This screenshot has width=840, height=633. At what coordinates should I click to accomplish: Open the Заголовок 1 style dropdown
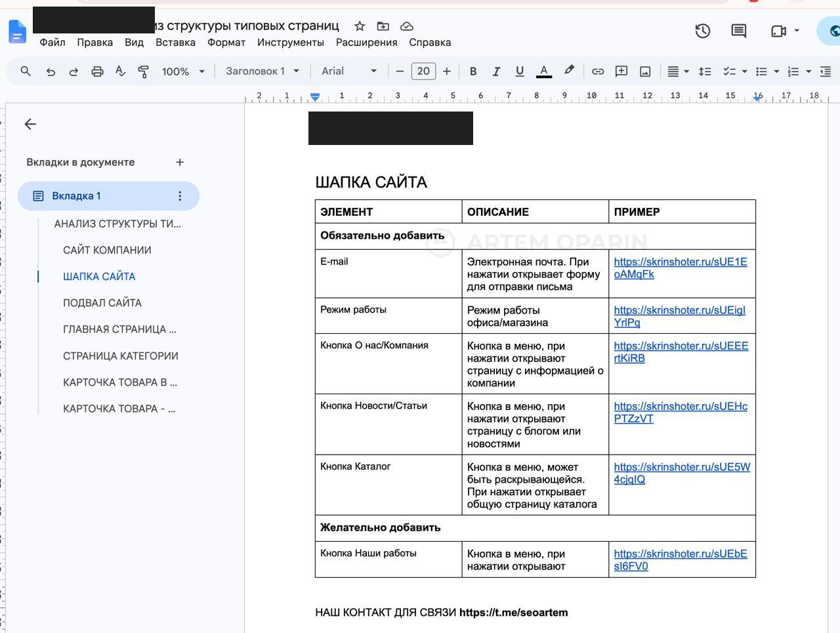coord(262,71)
